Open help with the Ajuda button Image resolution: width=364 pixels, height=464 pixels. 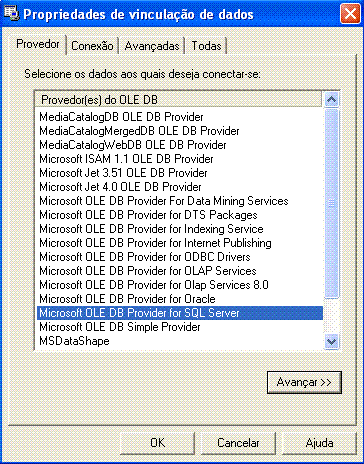[319, 443]
